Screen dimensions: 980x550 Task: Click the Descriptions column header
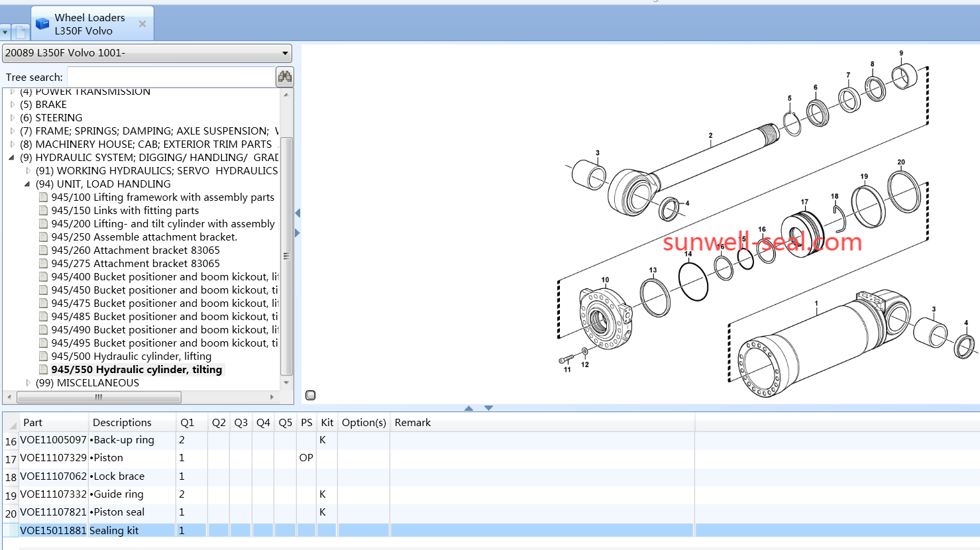pos(122,423)
